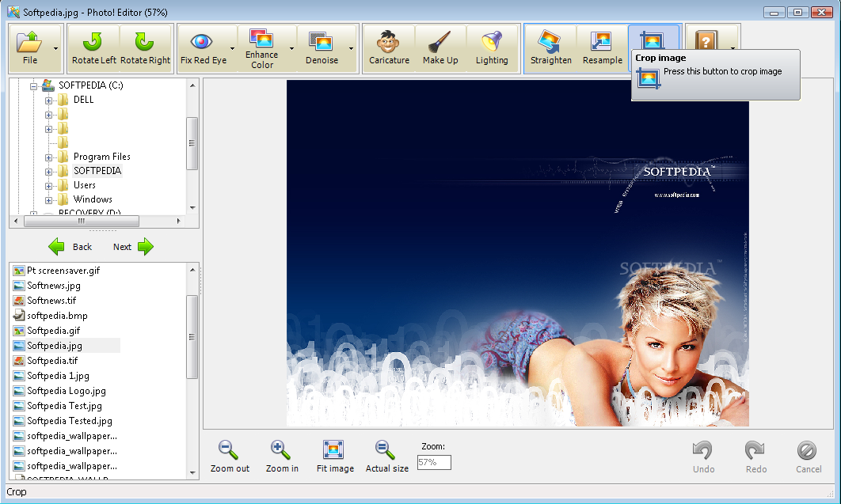Open the Make Up tool
Image resolution: width=841 pixels, height=504 pixels.
(440, 48)
